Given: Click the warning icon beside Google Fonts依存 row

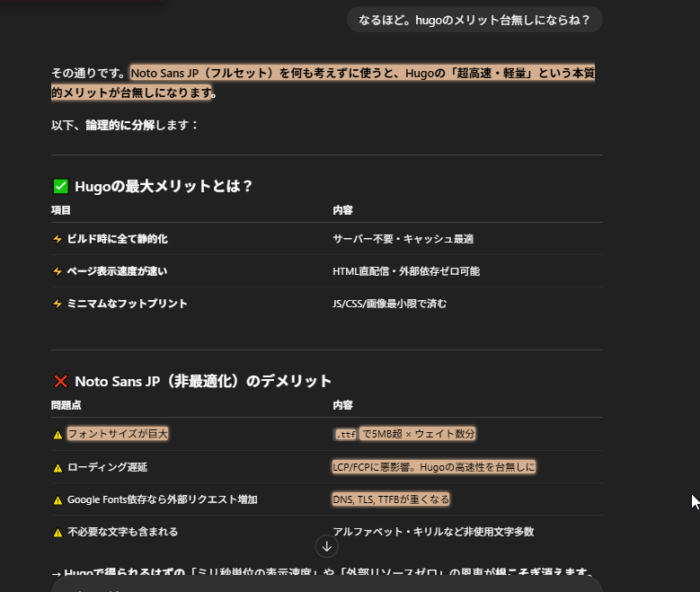Looking at the screenshot, I should coord(58,500).
